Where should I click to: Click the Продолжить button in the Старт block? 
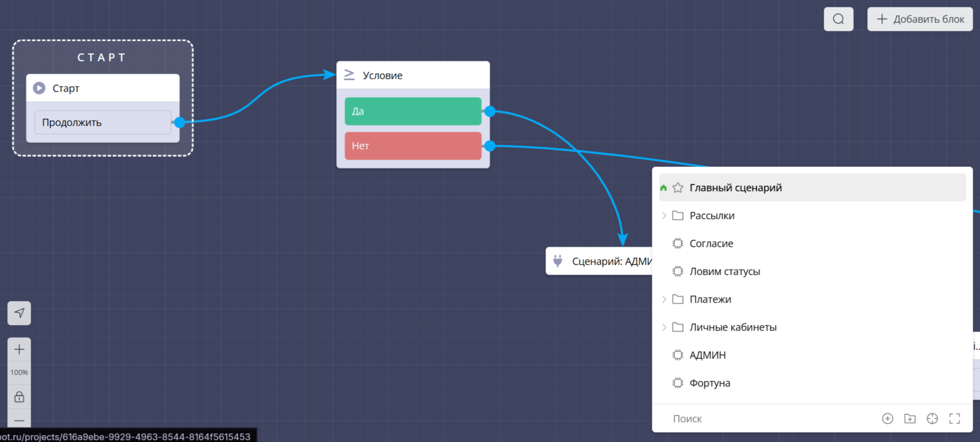[103, 122]
